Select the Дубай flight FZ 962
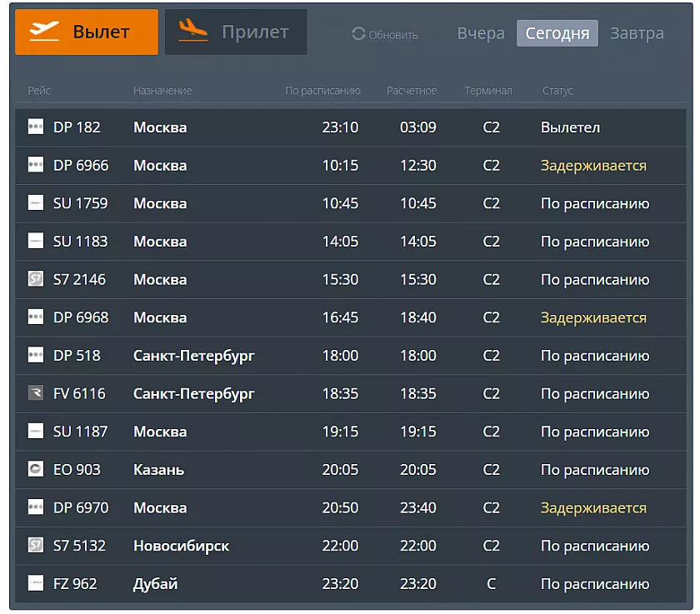This screenshot has width=700, height=614. [x=156, y=584]
